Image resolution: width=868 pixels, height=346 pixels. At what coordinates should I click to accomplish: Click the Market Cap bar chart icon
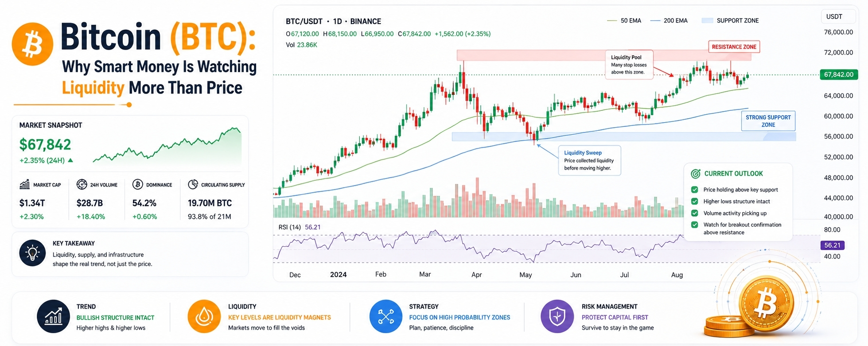[24, 184]
